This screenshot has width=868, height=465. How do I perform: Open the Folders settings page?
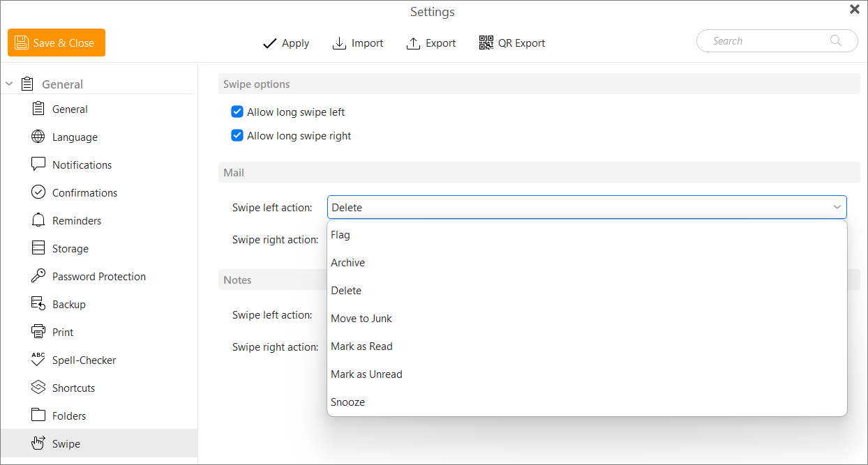pos(99,416)
